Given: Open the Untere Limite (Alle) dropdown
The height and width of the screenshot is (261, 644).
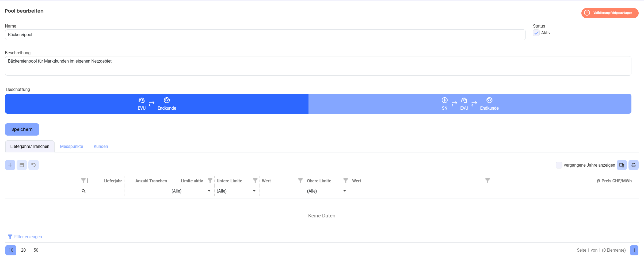Looking at the screenshot, I should coord(237,191).
